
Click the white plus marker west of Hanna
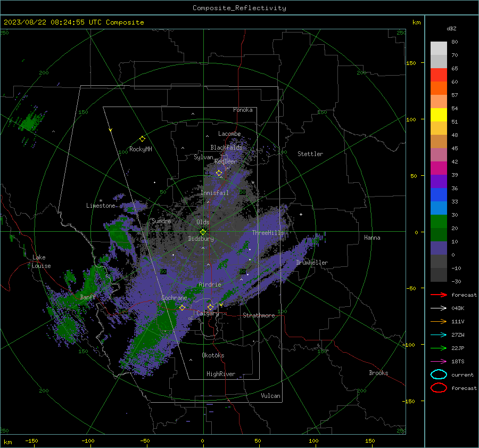[301, 214]
